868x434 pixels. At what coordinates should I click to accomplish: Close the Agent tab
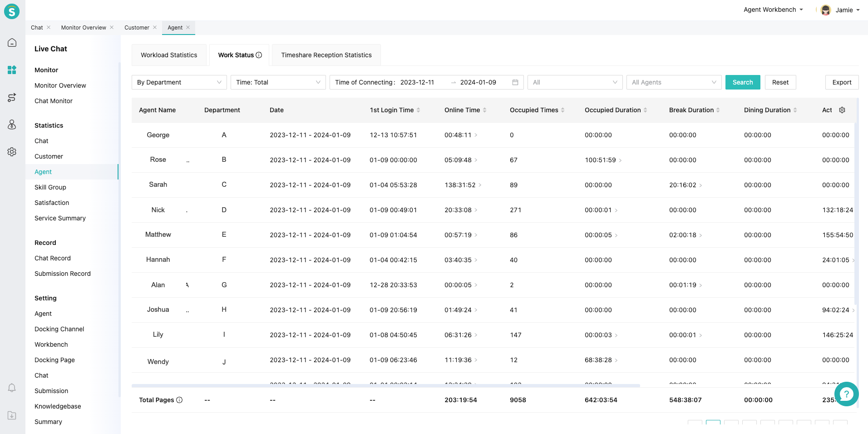pos(188,27)
